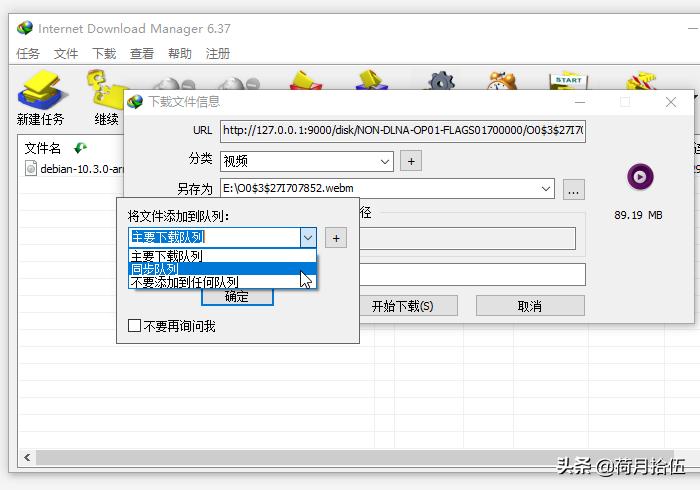Click the plus button beside 分类
Image resolution: width=700 pixels, height=490 pixels.
(411, 161)
